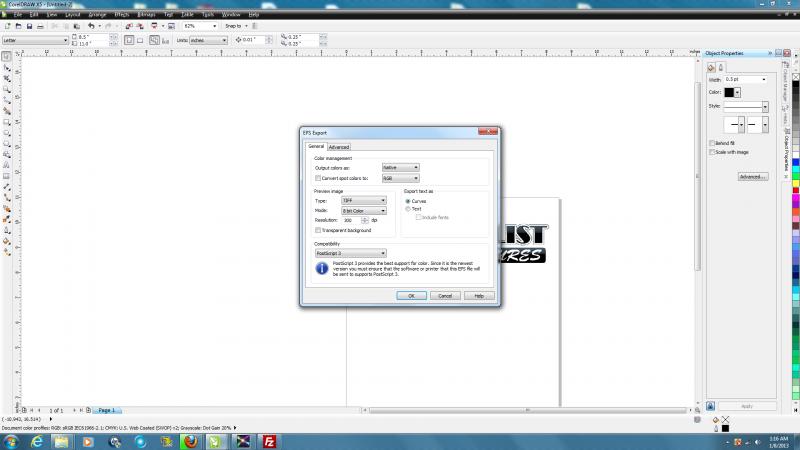Viewport: 800px width, 450px height.
Task: Enable Convert spot colors to checkbox
Action: point(318,178)
